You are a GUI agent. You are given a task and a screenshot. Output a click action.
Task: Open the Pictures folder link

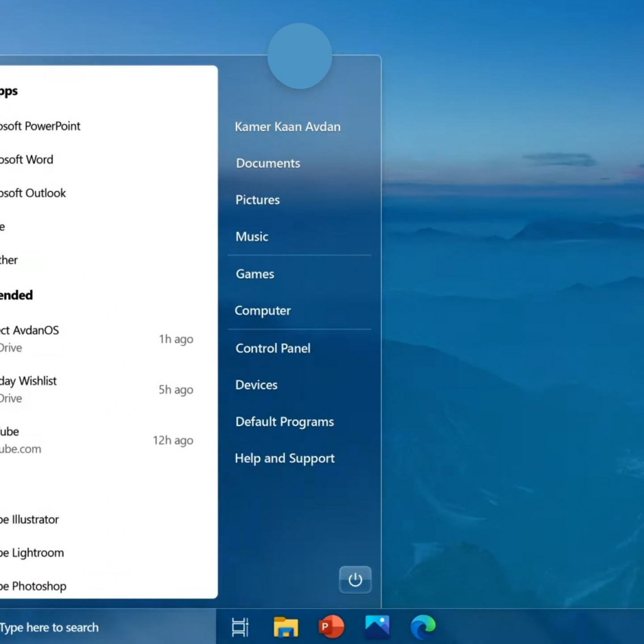[257, 200]
